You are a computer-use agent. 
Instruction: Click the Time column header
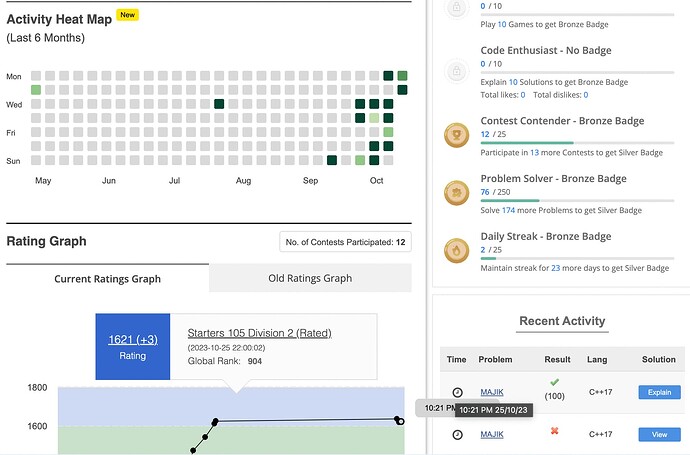tap(456, 360)
